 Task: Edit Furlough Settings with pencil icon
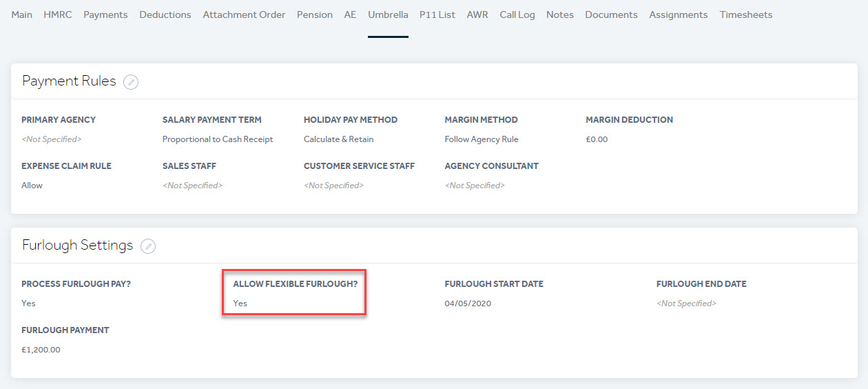click(148, 246)
